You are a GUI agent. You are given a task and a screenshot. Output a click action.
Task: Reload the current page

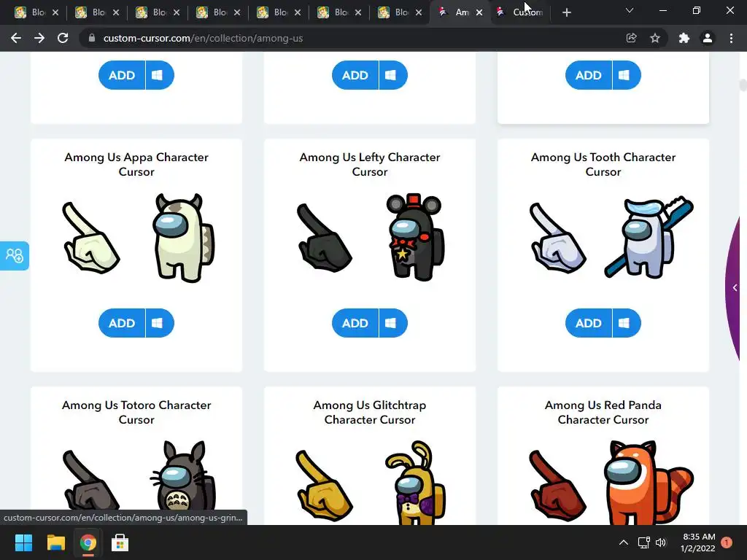coord(63,38)
